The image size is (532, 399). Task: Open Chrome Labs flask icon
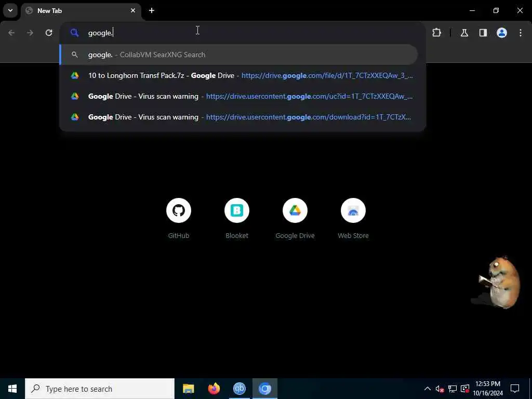coord(464,33)
